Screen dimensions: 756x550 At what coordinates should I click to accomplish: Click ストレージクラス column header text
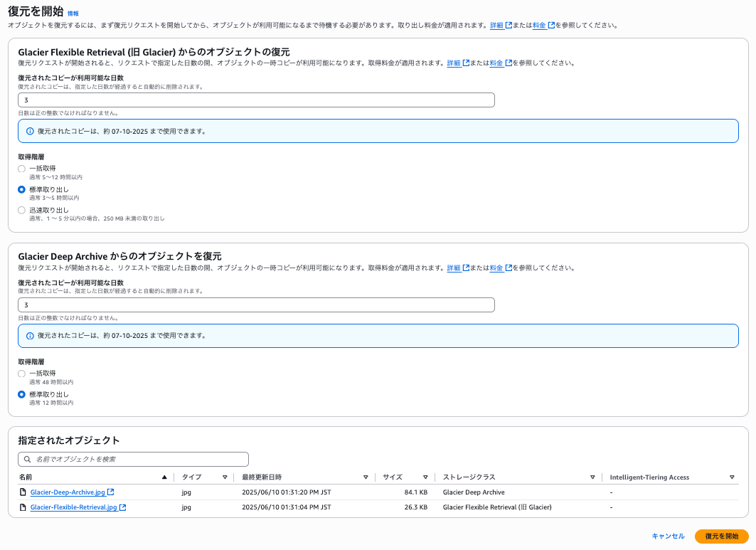click(x=469, y=477)
